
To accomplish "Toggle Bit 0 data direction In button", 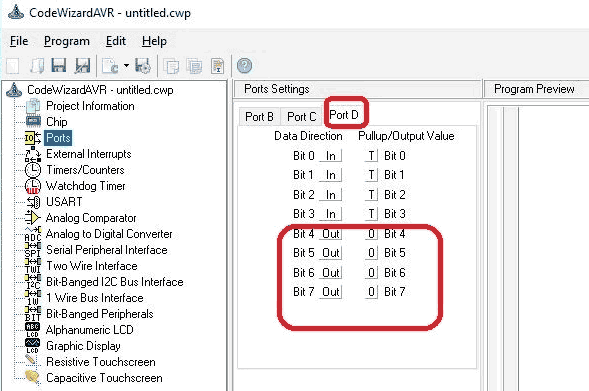I will pos(330,155).
